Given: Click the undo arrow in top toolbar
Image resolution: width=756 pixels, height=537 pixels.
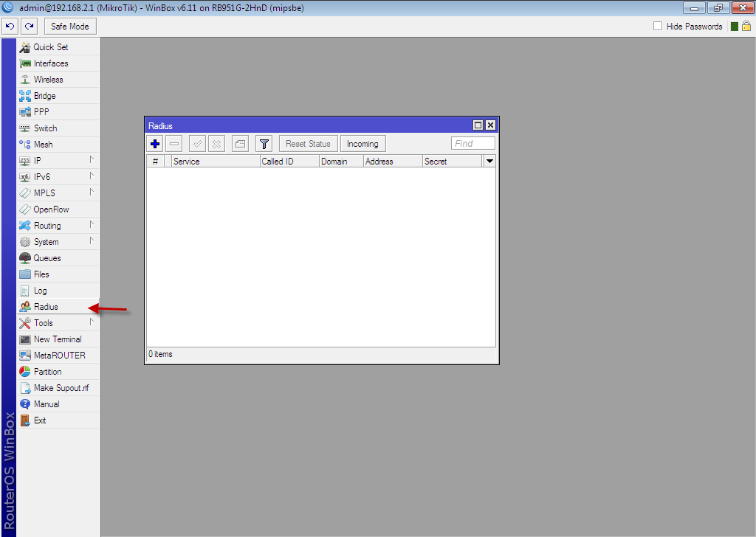Looking at the screenshot, I should coord(10,26).
